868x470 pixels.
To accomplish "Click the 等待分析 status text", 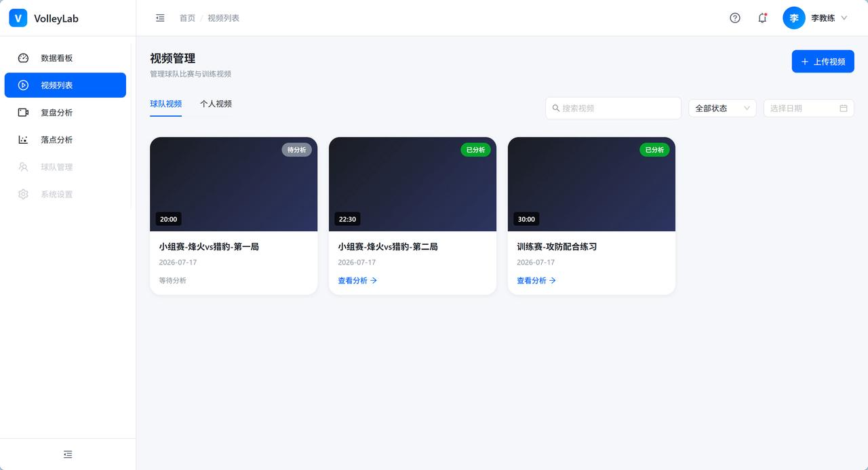I will coord(173,281).
